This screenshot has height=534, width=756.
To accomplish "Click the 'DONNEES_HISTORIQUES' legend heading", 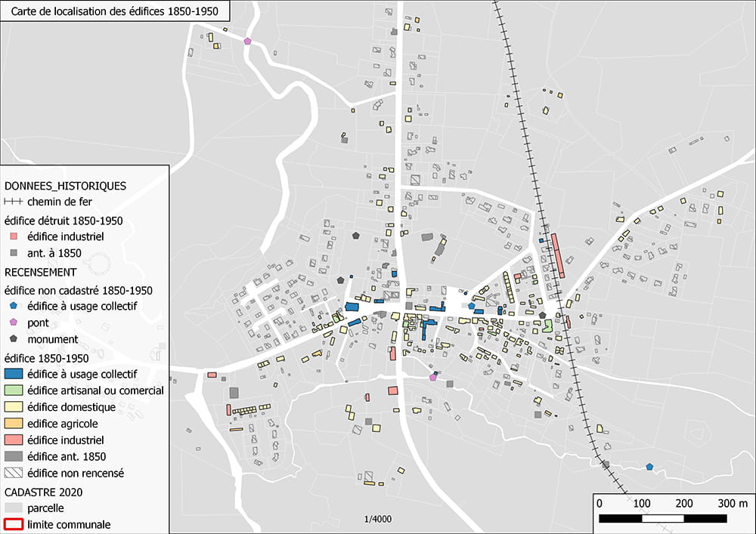I will pyautogui.click(x=65, y=186).
